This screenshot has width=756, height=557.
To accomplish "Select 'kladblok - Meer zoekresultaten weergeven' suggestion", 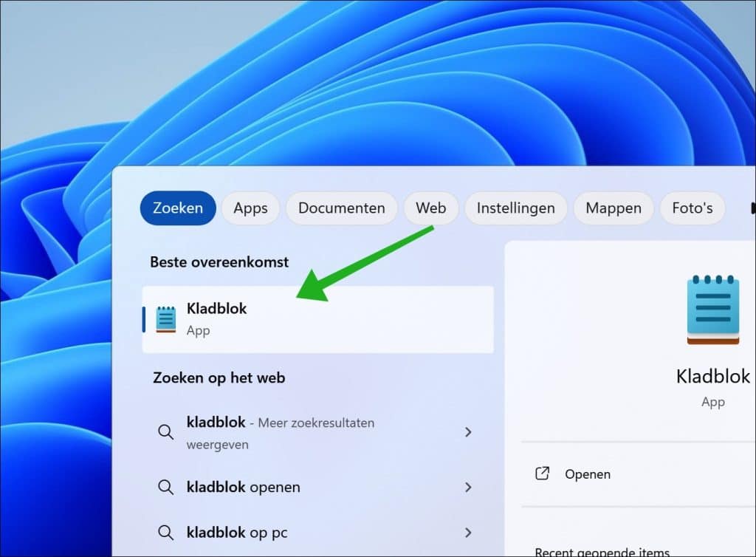I will pos(318,433).
